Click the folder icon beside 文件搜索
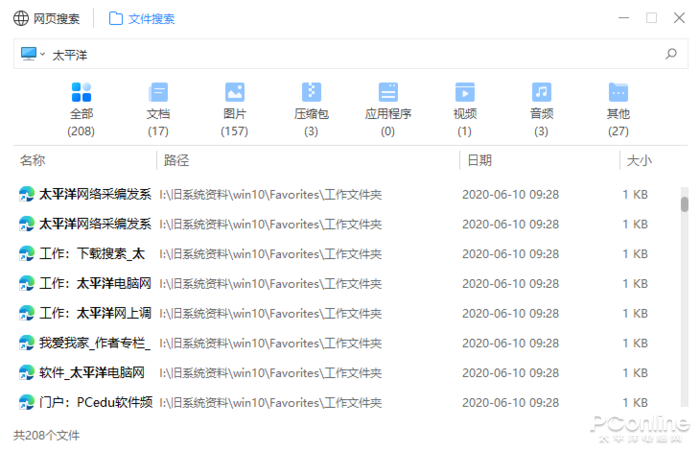700x451 pixels. (116, 18)
